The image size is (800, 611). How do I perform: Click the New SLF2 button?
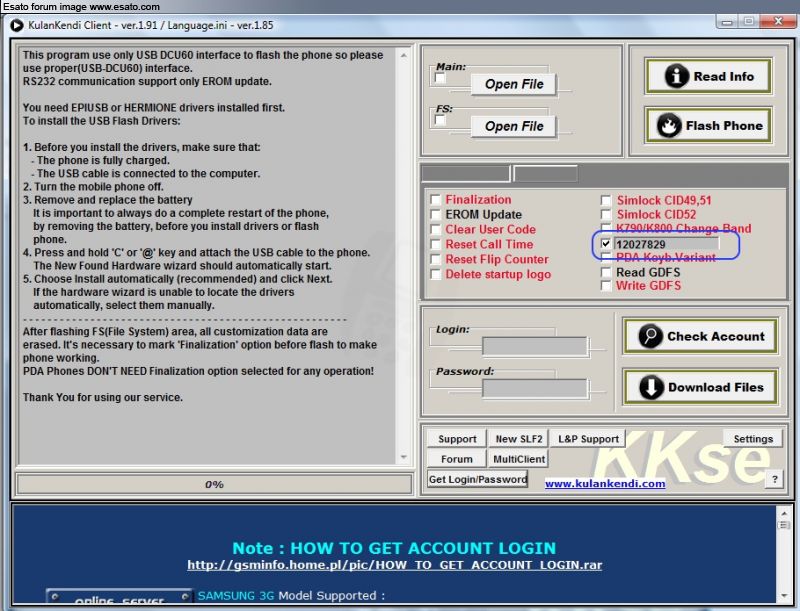[518, 439]
